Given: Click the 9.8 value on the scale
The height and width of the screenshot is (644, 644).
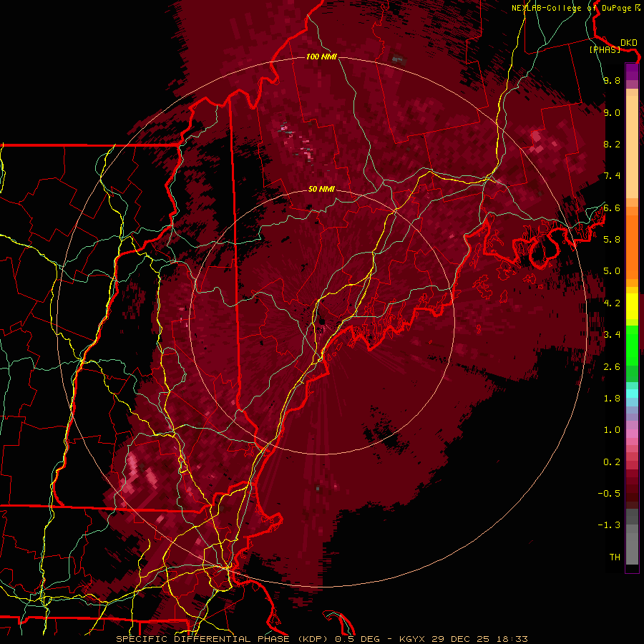Looking at the screenshot, I should [x=612, y=80].
